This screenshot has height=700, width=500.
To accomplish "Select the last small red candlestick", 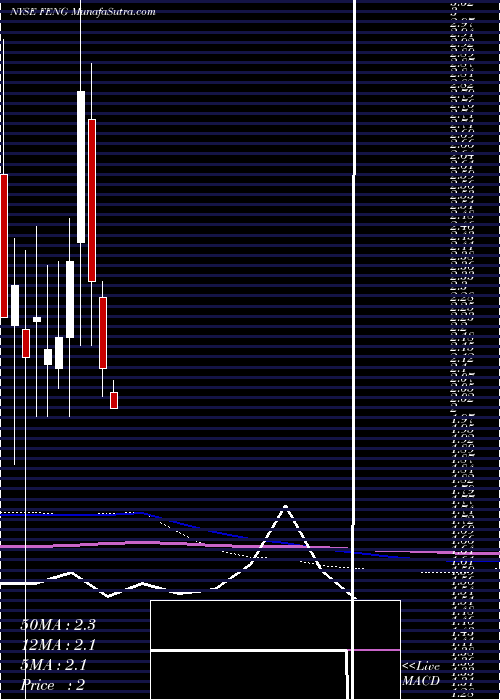I will pyautogui.click(x=114, y=400).
